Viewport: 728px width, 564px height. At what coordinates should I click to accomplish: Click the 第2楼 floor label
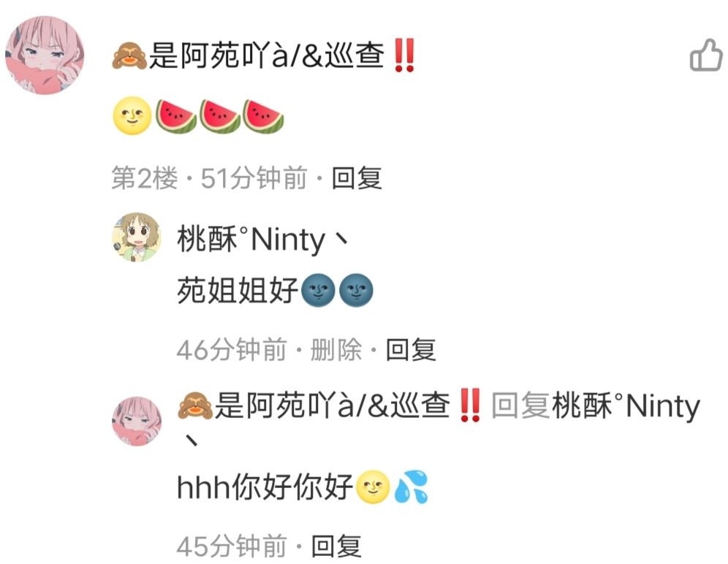145,178
